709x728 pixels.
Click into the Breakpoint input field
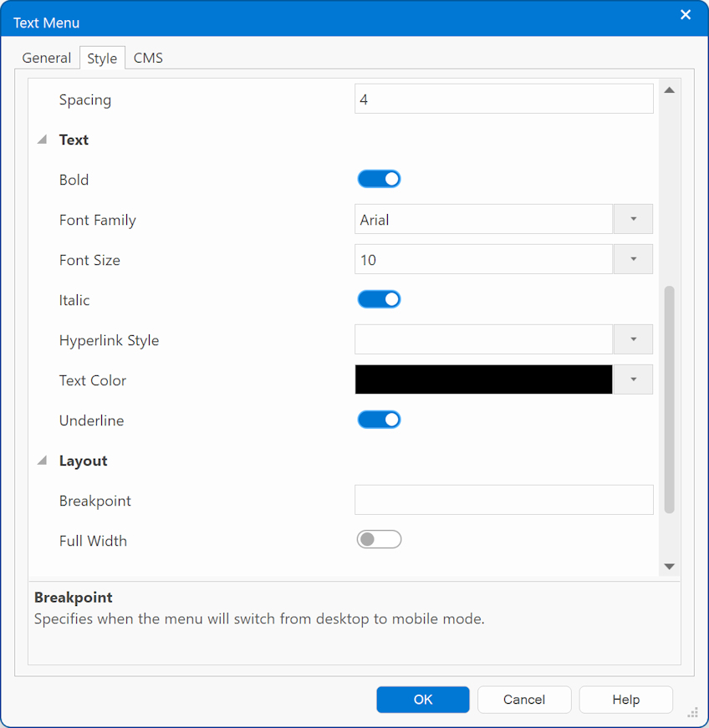[503, 500]
